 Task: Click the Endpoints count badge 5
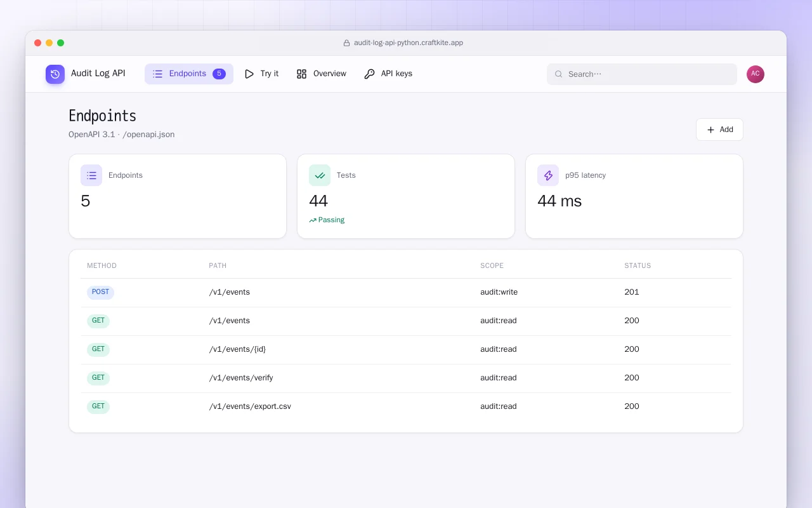point(219,74)
